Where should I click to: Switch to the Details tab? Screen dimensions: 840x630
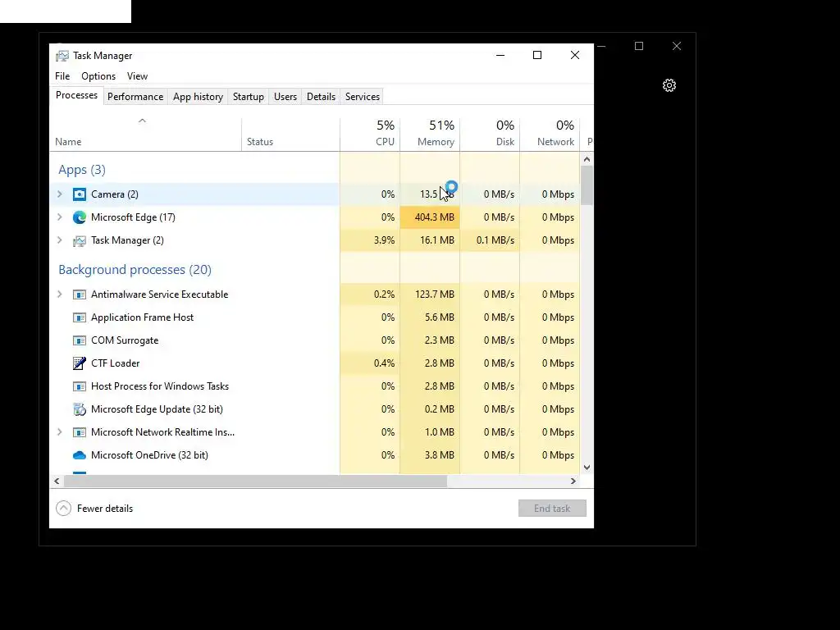(321, 97)
